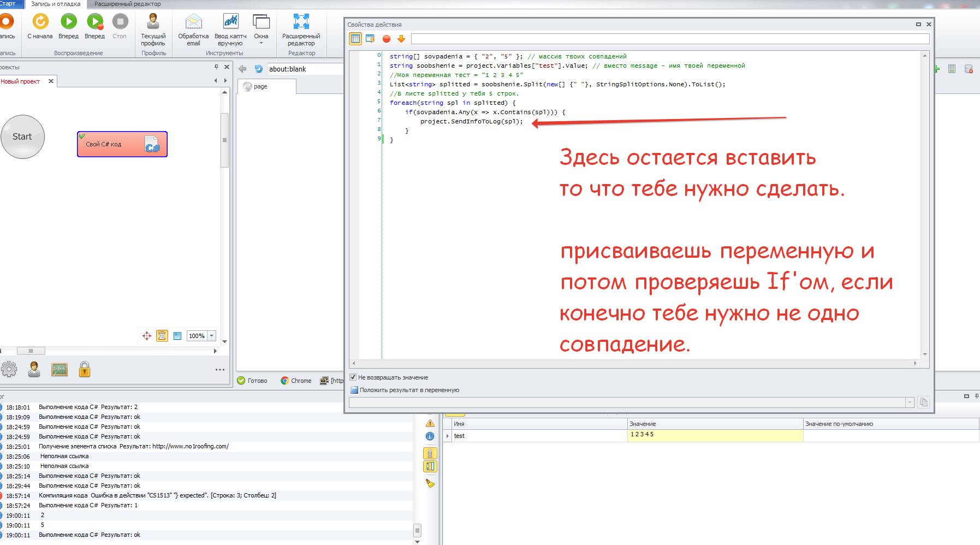The image size is (980, 545).
Task: Click the Chrome status bar item
Action: coord(296,381)
